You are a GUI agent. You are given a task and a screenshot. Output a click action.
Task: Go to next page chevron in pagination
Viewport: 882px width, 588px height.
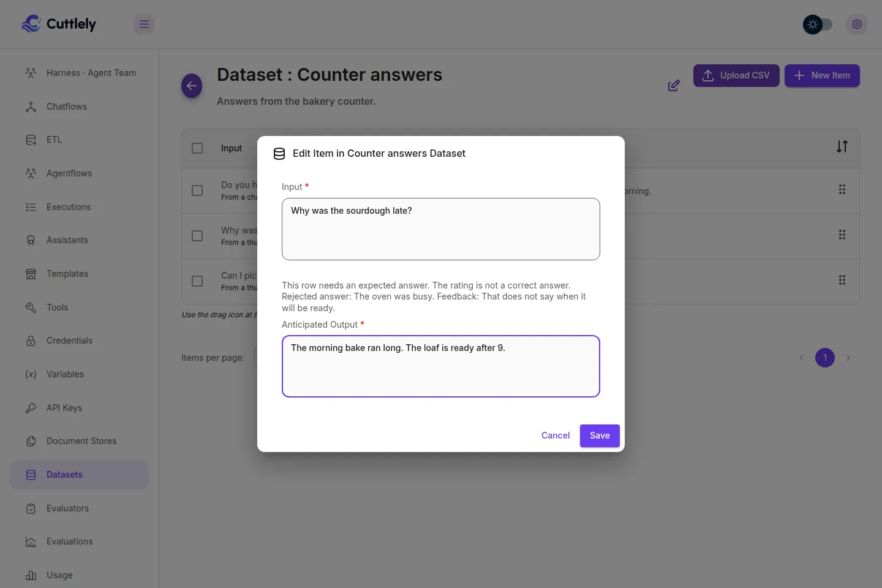click(848, 358)
